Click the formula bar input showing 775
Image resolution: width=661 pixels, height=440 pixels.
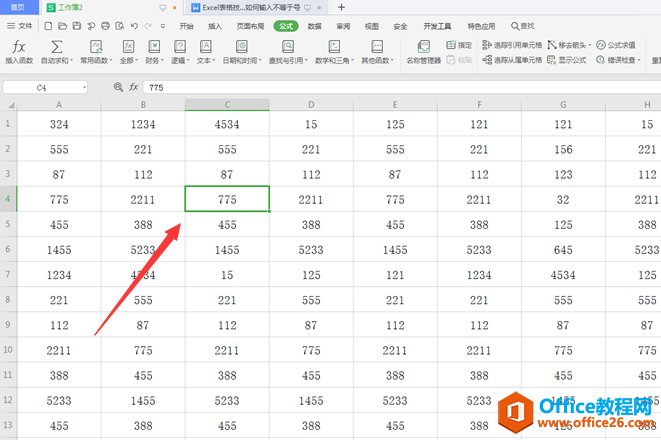pos(400,87)
